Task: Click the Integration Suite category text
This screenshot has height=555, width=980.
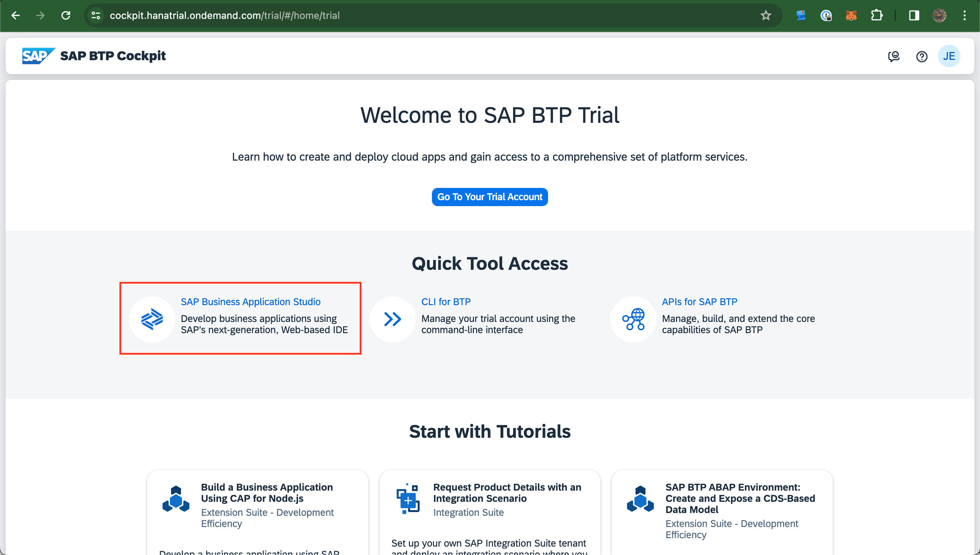Action: click(x=468, y=512)
